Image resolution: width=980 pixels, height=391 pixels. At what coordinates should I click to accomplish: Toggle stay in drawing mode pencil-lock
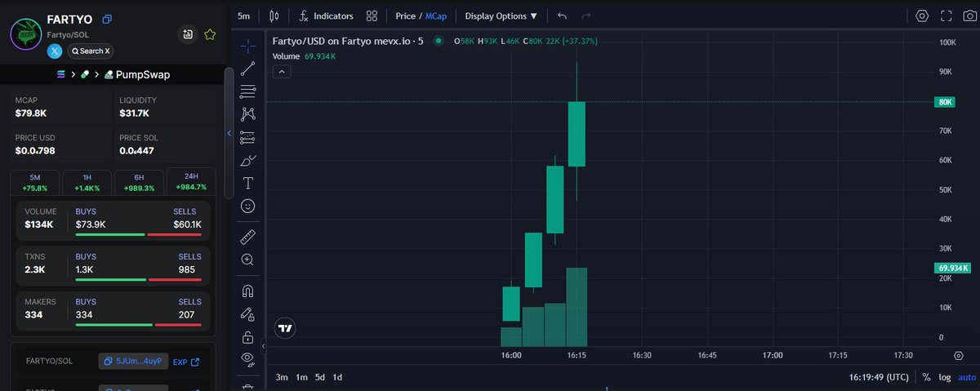248,313
